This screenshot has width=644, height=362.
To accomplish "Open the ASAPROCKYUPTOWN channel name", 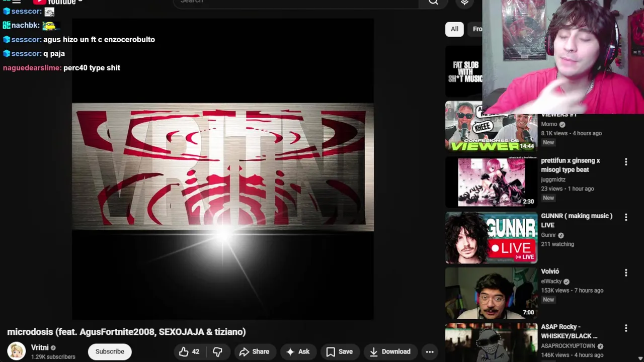I will point(568,346).
